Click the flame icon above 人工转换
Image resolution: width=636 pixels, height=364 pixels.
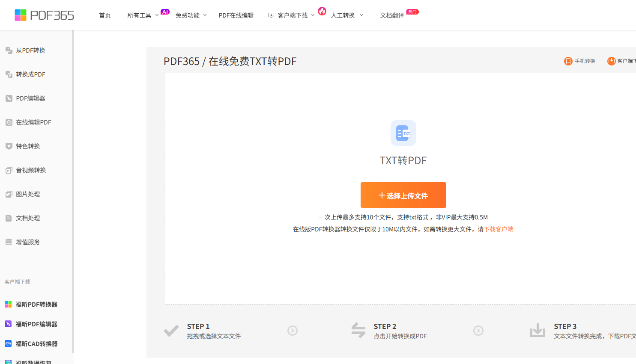(x=322, y=11)
